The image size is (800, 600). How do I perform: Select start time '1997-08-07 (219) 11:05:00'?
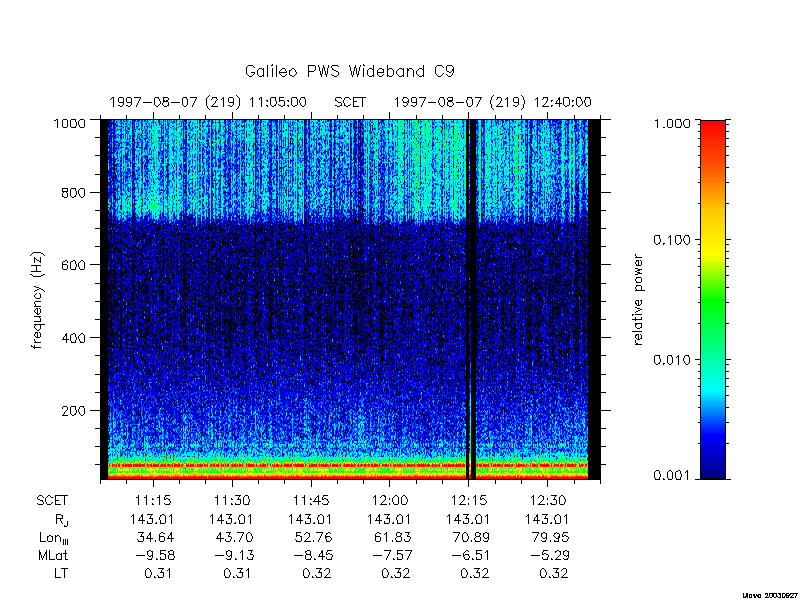tap(208, 103)
